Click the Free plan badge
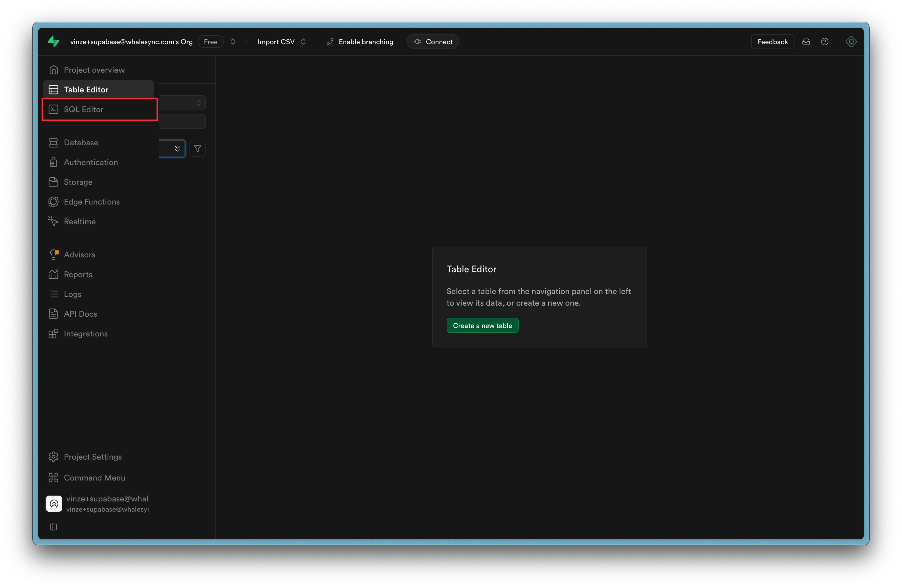902x588 pixels. [x=211, y=42]
